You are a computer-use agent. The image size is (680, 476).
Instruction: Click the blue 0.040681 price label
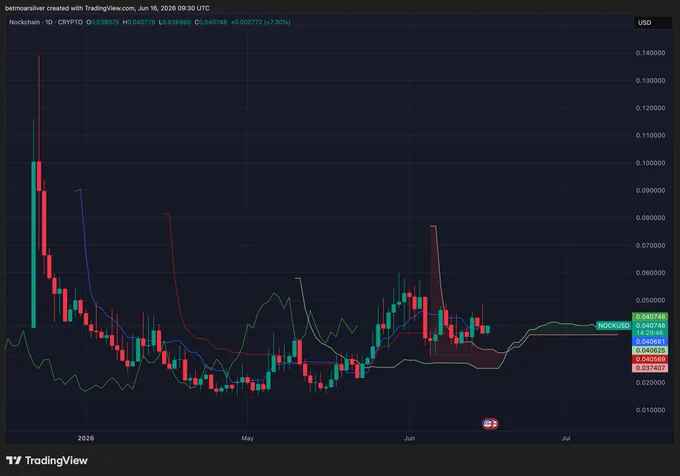(x=650, y=342)
